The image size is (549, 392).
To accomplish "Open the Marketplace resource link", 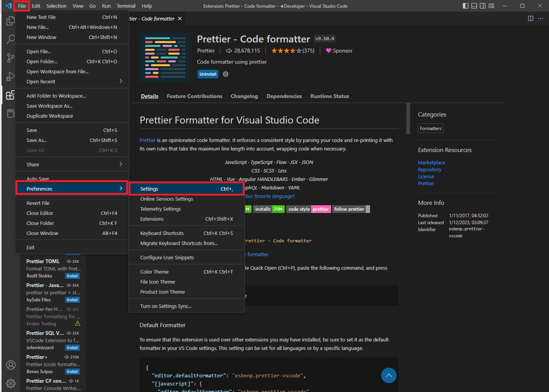I will pos(431,162).
